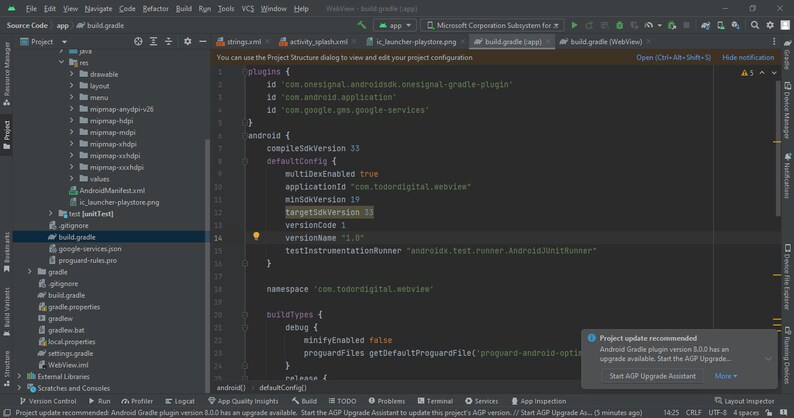
Task: Open the Microsoft Corporation Subsystem device dropdown
Action: click(x=492, y=25)
